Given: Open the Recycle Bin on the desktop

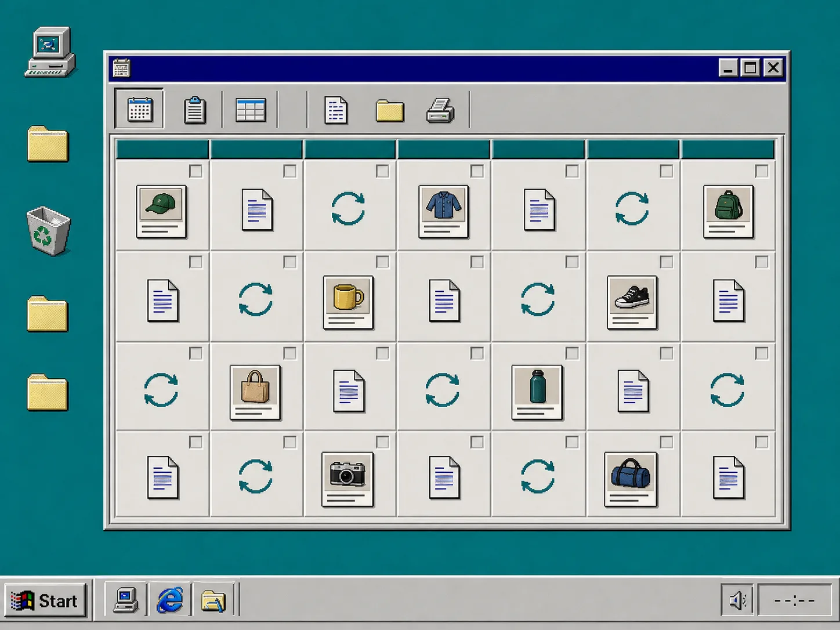Looking at the screenshot, I should [x=48, y=232].
